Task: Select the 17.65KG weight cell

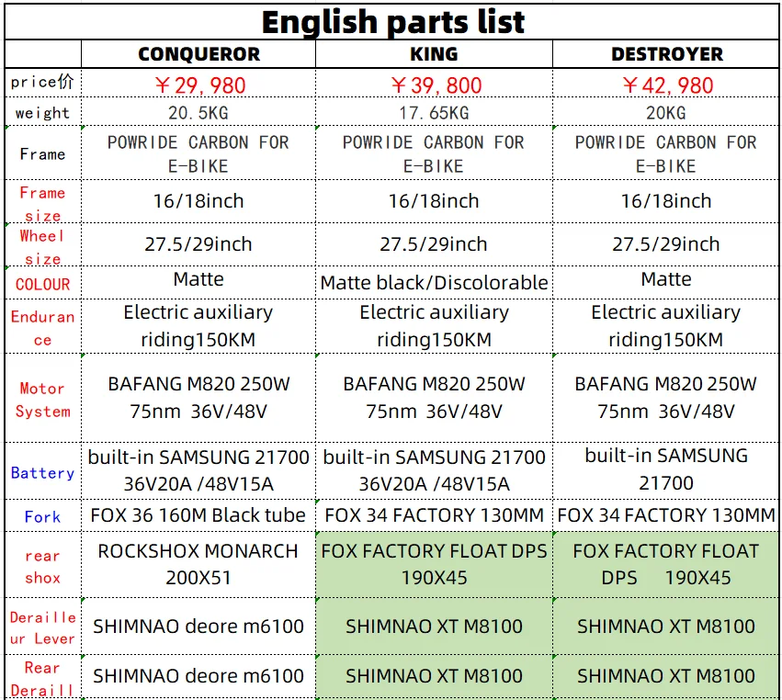Action: click(x=434, y=112)
